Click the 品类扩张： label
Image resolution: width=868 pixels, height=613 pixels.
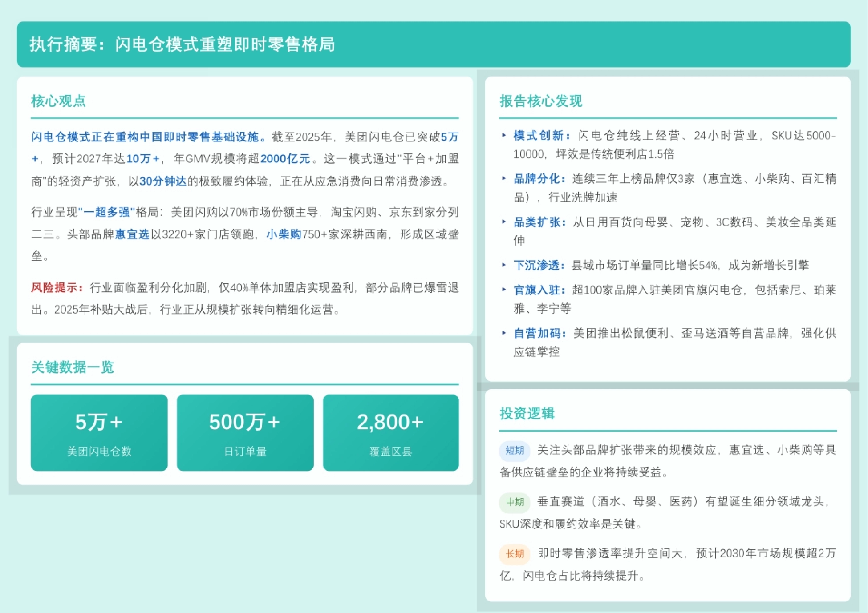point(540,222)
